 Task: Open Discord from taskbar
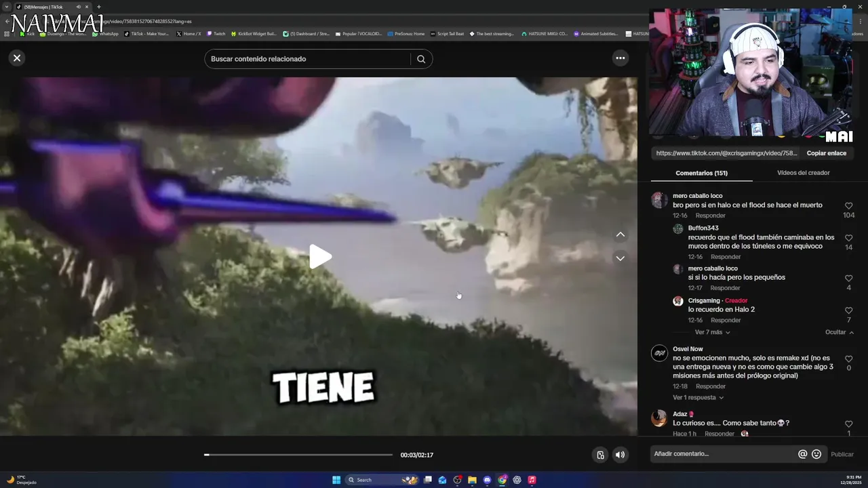(x=487, y=480)
